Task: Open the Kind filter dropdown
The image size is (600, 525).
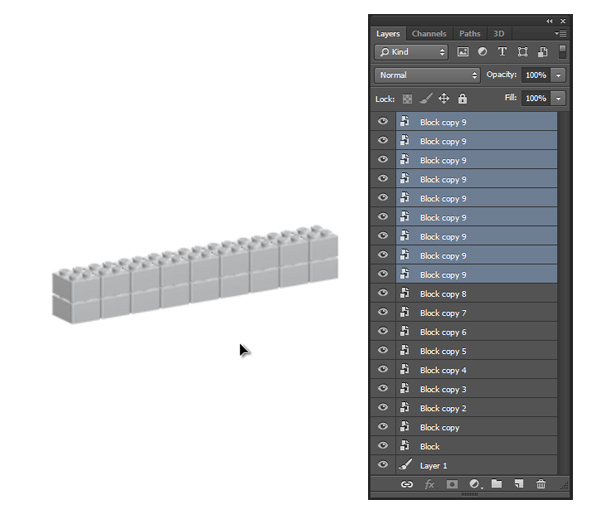Action: 411,52
